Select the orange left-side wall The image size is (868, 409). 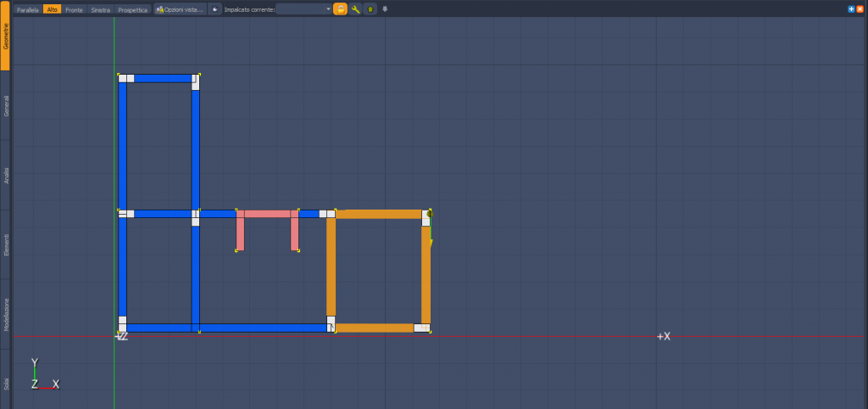[331, 266]
